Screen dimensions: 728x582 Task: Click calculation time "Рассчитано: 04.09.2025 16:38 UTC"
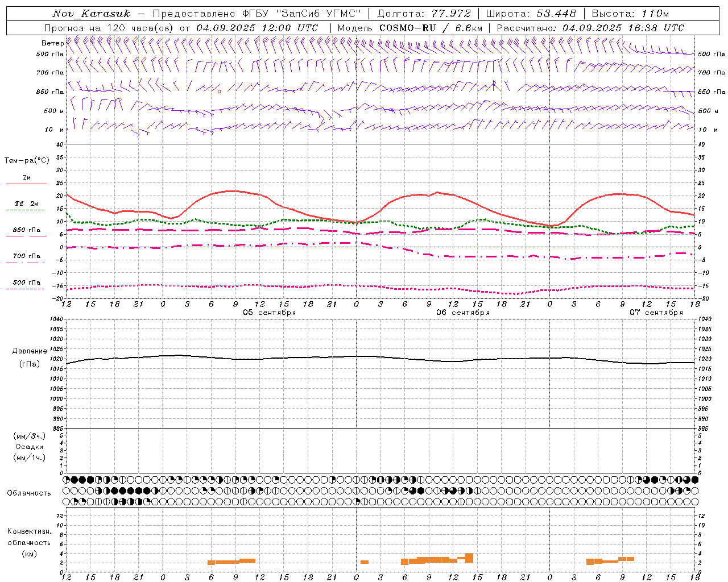(x=590, y=28)
